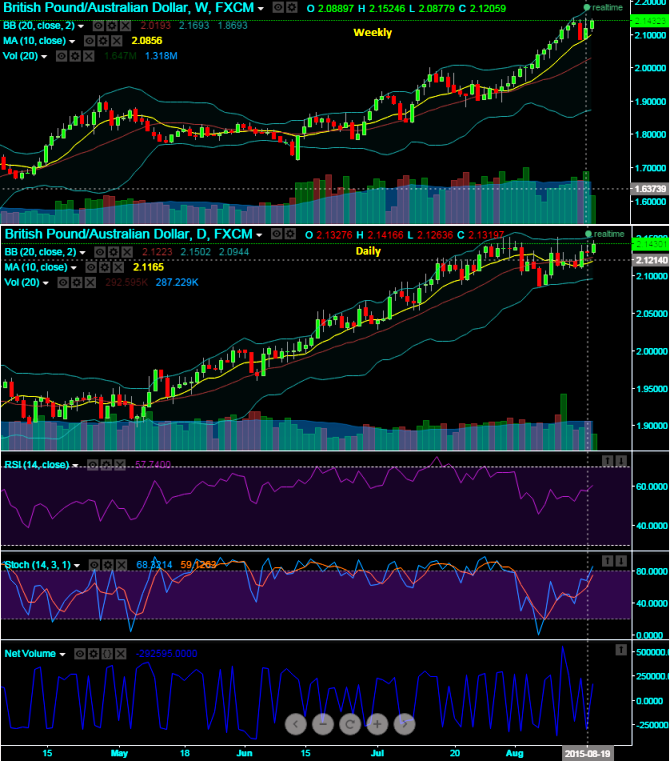Remove the RSI (14, close) indicator
This screenshot has height=761, width=670.
coord(120,465)
